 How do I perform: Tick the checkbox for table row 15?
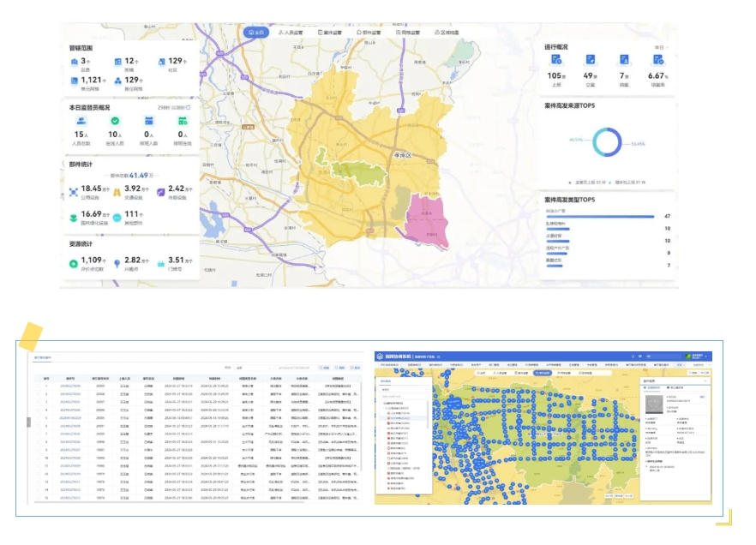tap(39, 496)
